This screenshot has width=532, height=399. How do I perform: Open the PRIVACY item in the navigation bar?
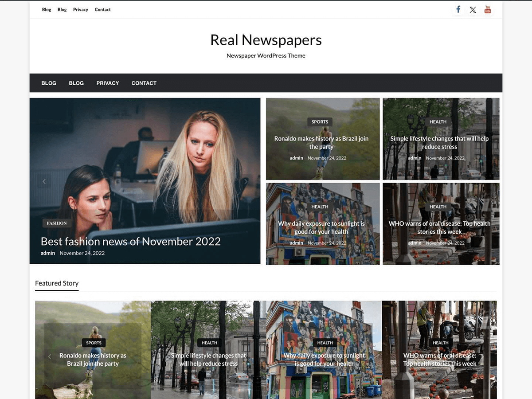pos(107,83)
